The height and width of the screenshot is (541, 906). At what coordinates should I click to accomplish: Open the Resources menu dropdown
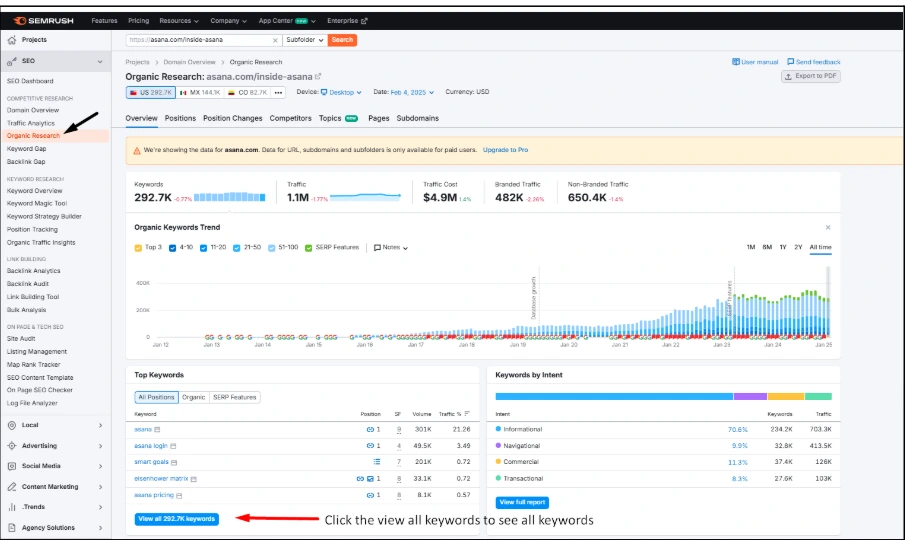[179, 21]
